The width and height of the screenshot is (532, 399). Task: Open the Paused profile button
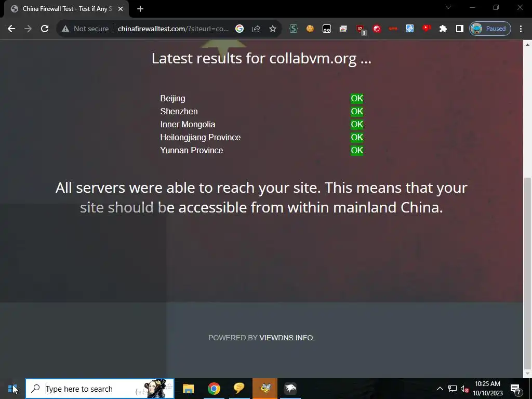coord(490,29)
